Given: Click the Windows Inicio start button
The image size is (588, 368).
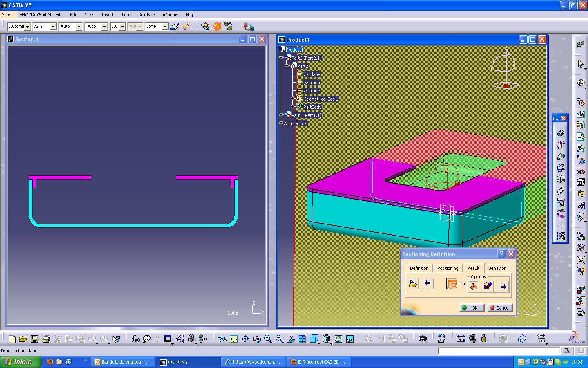Looking at the screenshot, I should tap(20, 362).
